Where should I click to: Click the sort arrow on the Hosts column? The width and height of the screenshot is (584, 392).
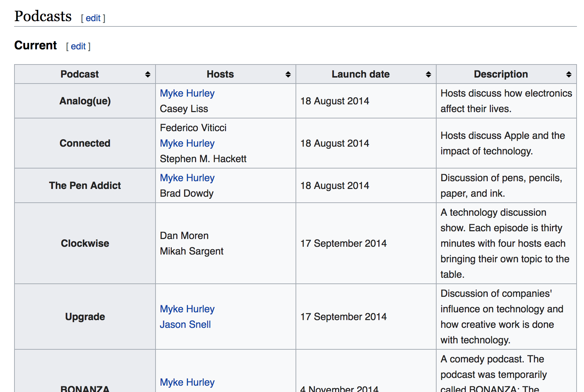click(288, 74)
